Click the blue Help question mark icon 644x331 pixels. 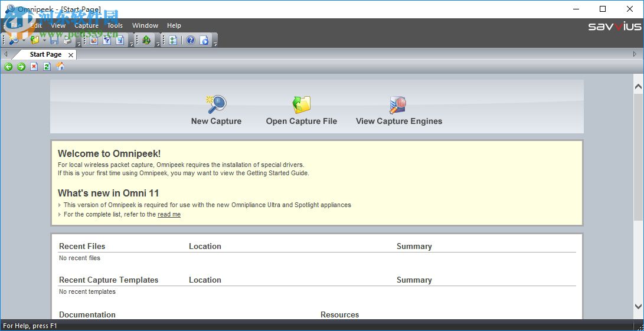(x=190, y=40)
